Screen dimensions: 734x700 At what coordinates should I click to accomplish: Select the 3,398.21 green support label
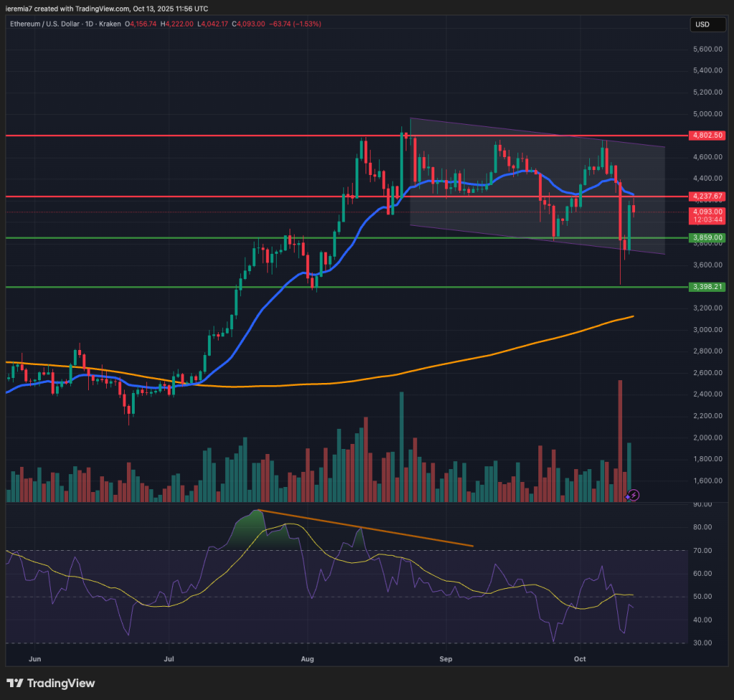tap(708, 287)
